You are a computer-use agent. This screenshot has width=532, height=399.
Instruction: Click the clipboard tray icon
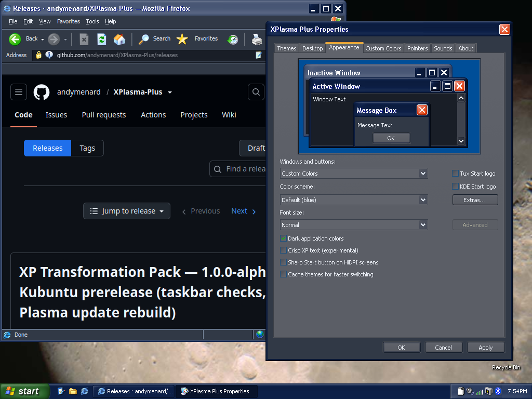(x=460, y=391)
